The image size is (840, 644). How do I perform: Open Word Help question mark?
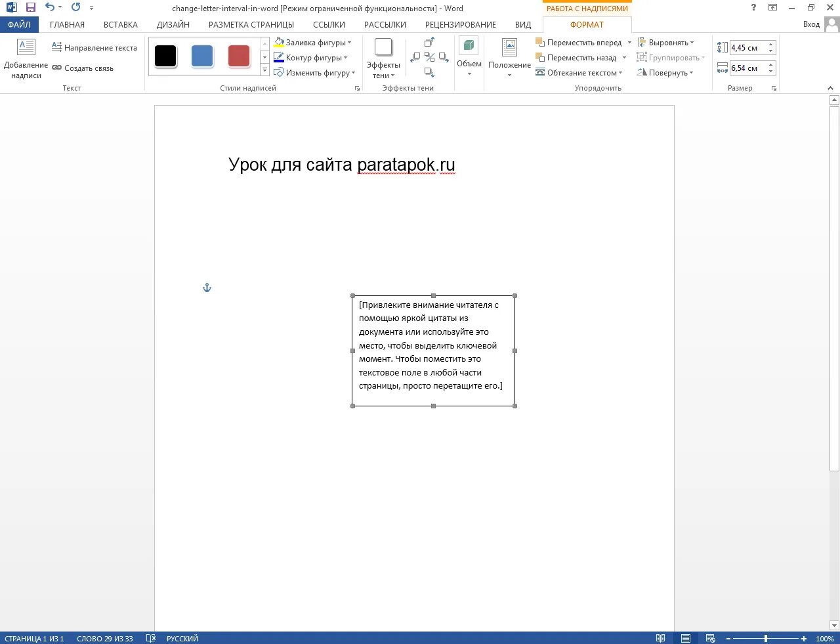coord(753,8)
